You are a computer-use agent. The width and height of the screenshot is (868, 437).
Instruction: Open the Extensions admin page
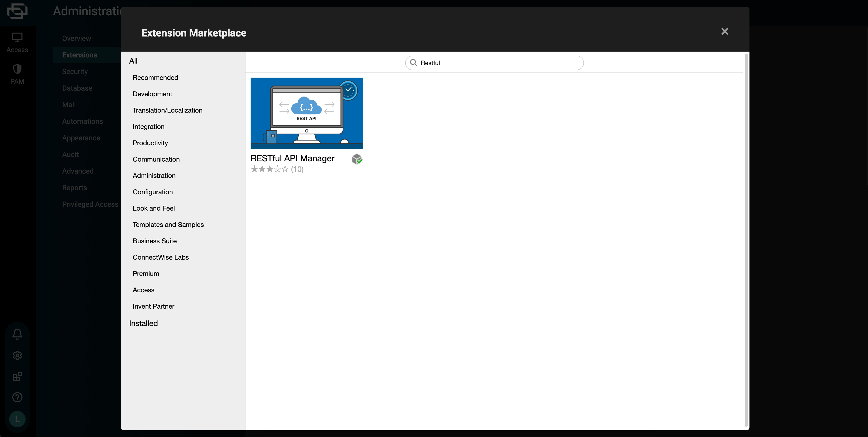pyautogui.click(x=79, y=55)
